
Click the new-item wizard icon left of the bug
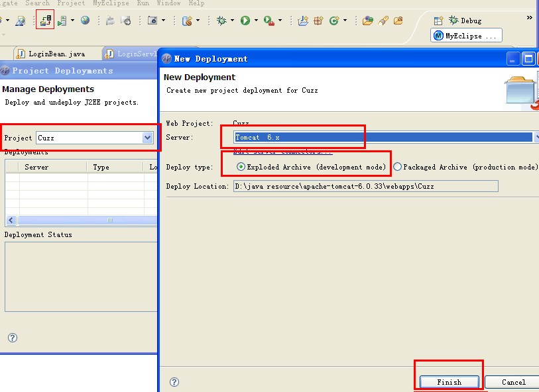[187, 21]
